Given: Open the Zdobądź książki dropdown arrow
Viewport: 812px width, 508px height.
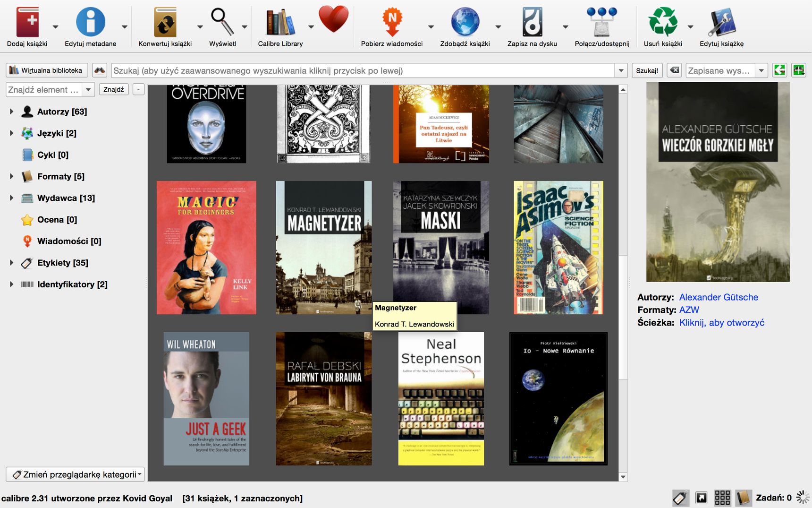Looking at the screenshot, I should [499, 27].
